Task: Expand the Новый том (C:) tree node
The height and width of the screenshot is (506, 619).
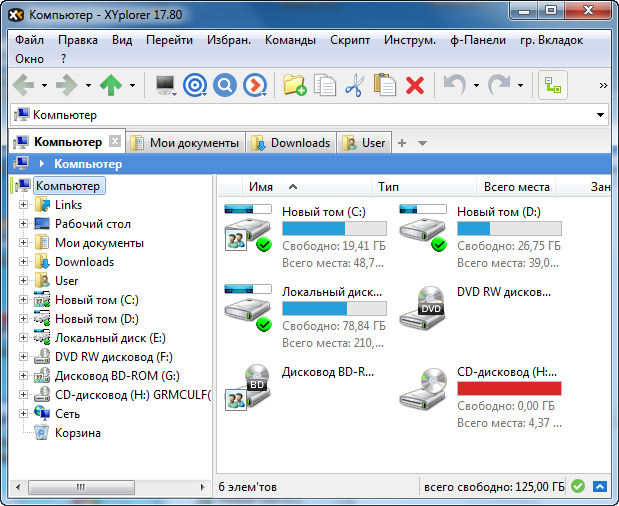Action: click(x=24, y=300)
